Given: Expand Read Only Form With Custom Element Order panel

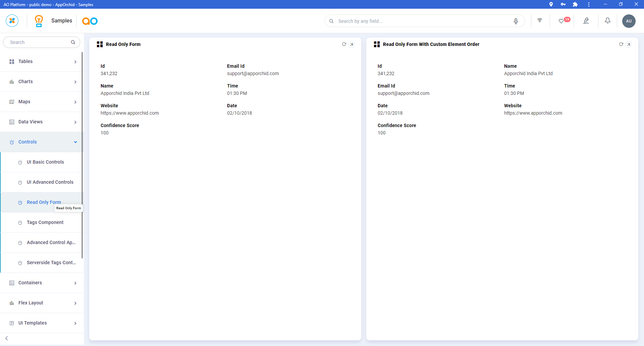Looking at the screenshot, I should click(x=629, y=45).
